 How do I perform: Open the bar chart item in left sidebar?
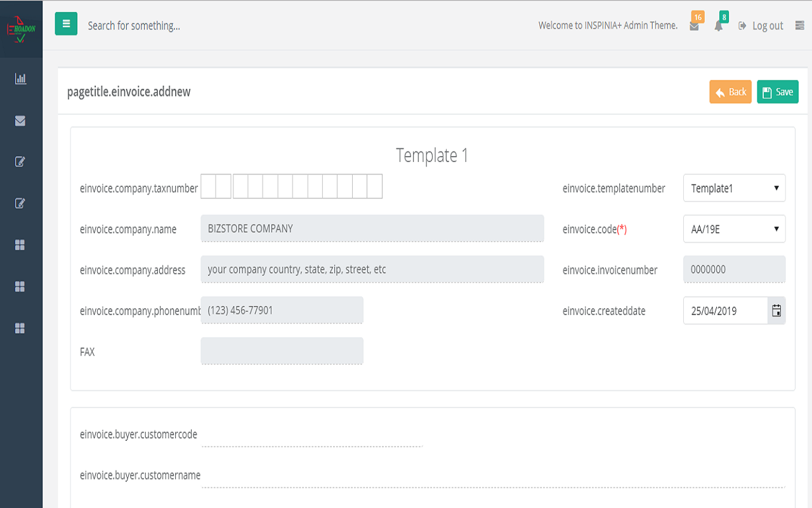point(20,79)
